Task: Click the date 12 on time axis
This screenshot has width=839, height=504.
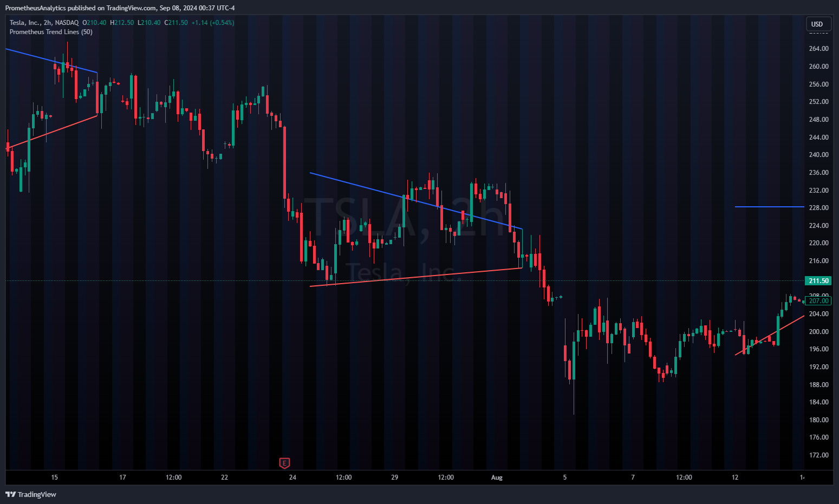Action: coord(735,477)
